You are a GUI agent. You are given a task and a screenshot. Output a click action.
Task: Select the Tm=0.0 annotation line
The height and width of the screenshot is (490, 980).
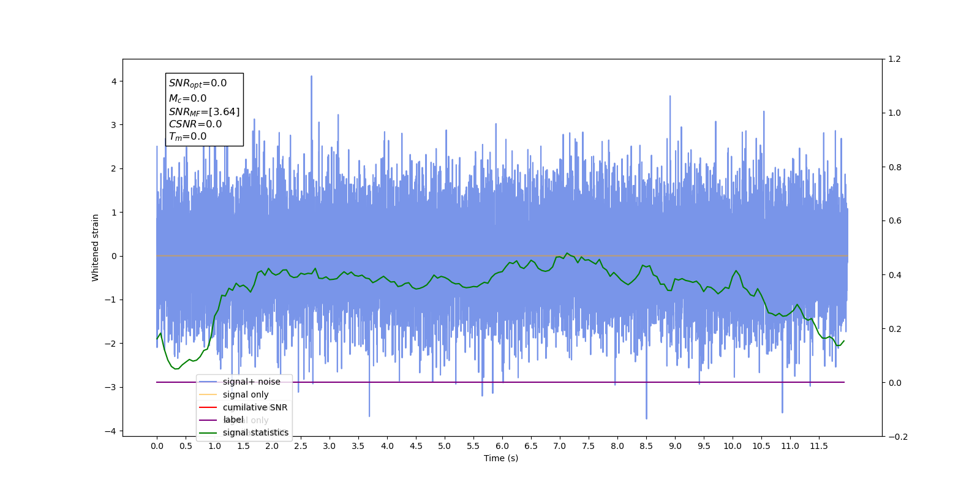point(188,137)
